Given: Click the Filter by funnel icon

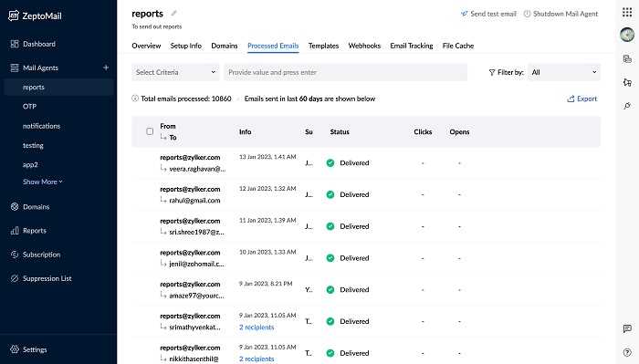Looking at the screenshot, I should (x=492, y=72).
